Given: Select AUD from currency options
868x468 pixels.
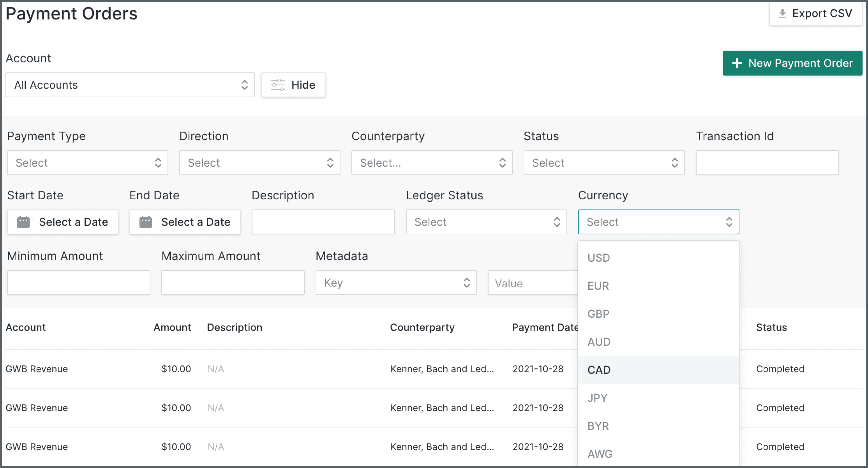Looking at the screenshot, I should pos(600,342).
